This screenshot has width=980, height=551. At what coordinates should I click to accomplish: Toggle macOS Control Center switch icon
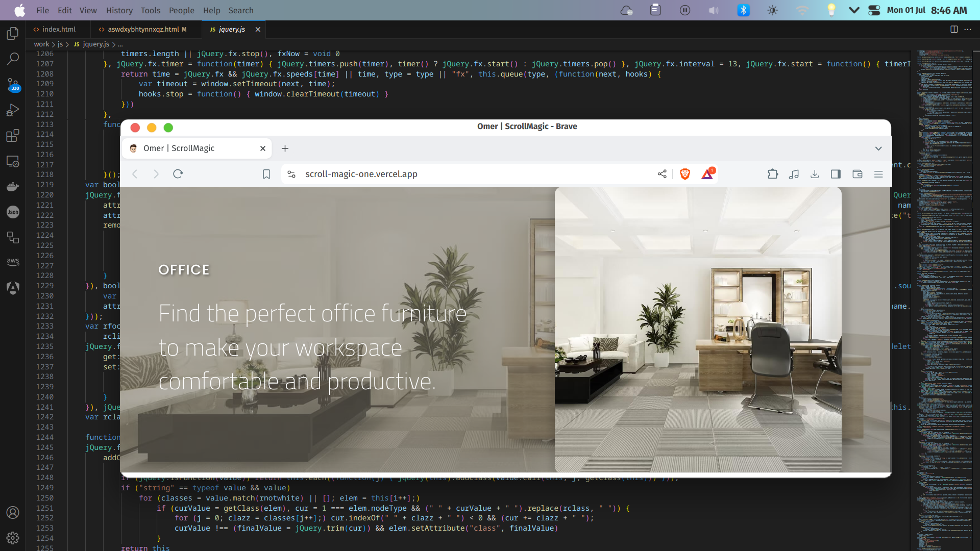click(874, 10)
